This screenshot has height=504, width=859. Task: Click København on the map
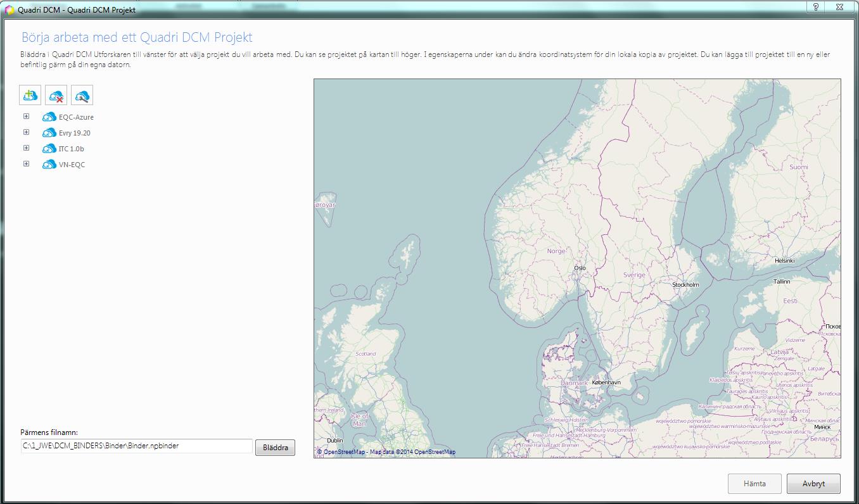(x=606, y=383)
